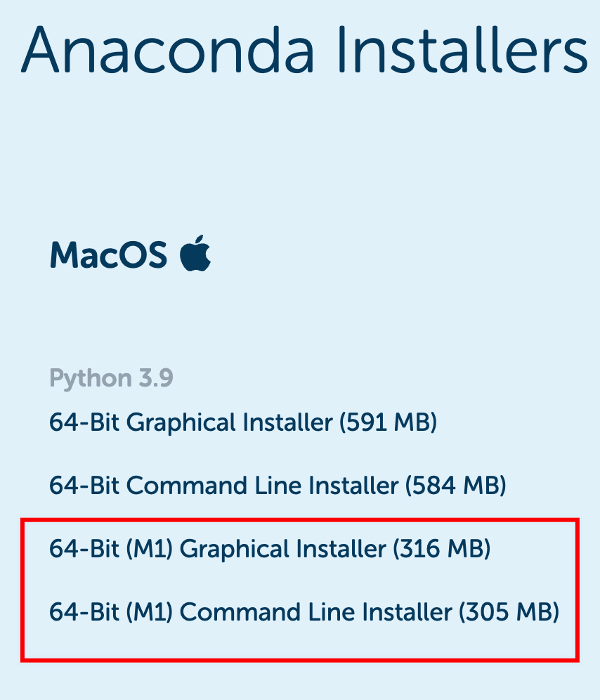
Task: Click the "(305 MB)" file size text
Action: coord(509,612)
